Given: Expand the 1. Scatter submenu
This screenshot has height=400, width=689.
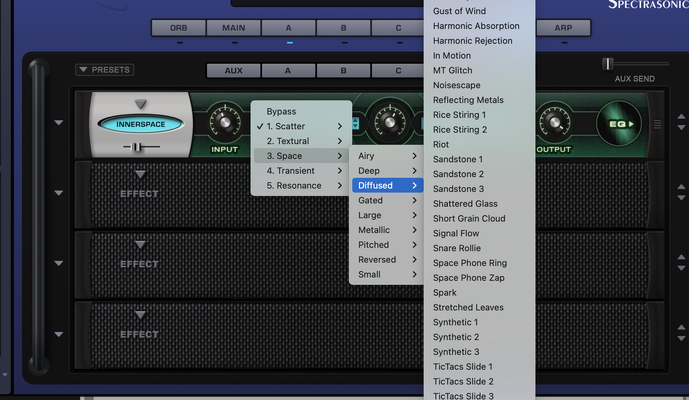Looking at the screenshot, I should [x=301, y=126].
